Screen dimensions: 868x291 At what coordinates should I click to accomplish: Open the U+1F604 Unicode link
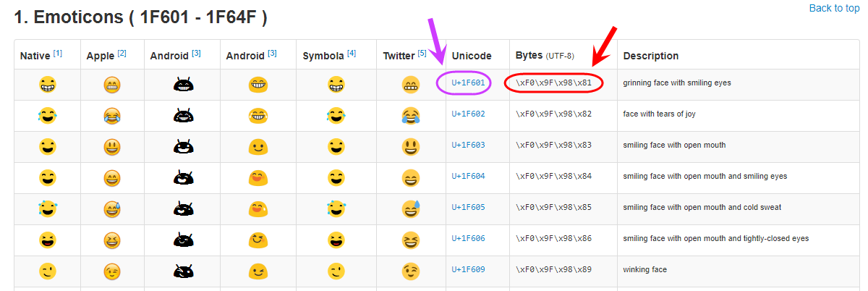tap(468, 177)
